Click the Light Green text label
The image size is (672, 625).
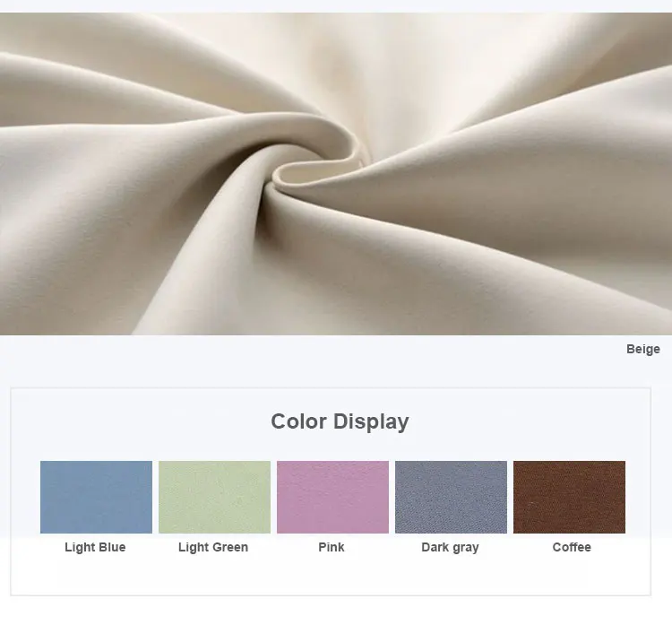coord(213,547)
